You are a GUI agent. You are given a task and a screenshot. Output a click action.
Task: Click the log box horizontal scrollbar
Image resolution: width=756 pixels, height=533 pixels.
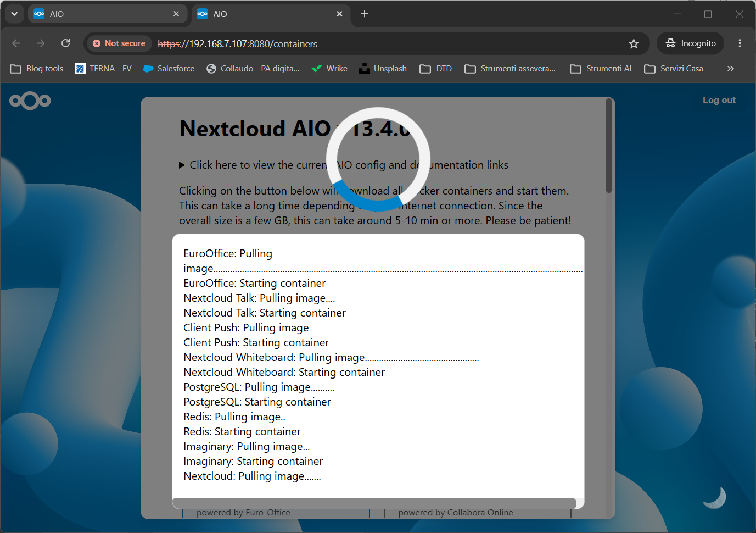coord(374,503)
